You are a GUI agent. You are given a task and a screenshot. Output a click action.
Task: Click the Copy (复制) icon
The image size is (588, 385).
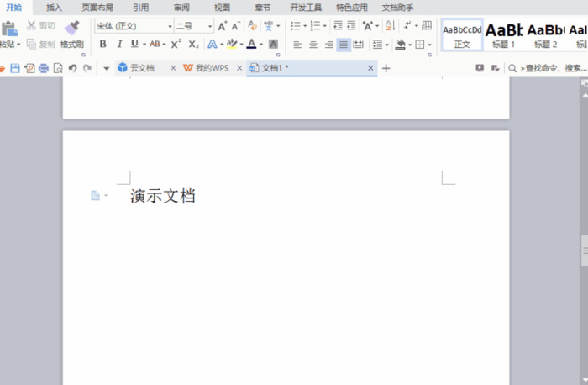[x=32, y=45]
